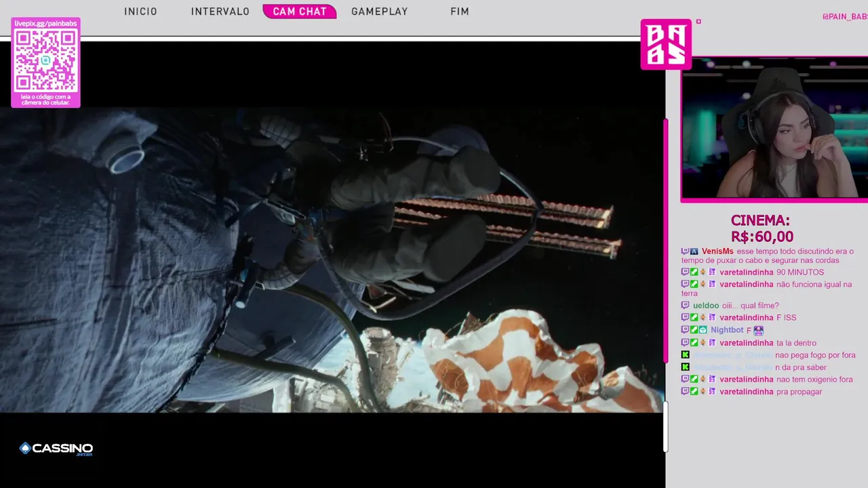The image size is (868, 488).
Task: Click the 'pra propagar' chat message
Action: (x=800, y=392)
